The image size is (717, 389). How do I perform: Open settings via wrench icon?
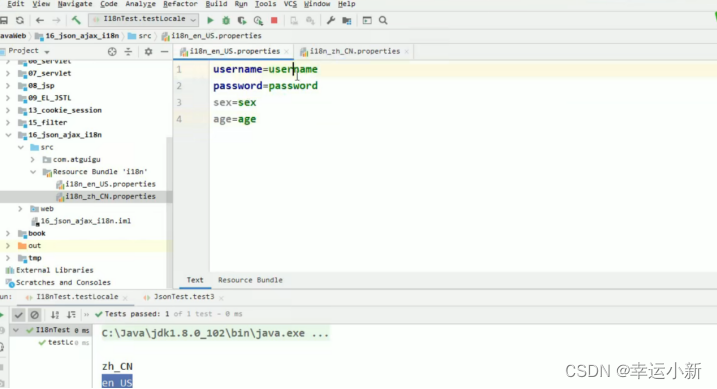tap(331, 20)
